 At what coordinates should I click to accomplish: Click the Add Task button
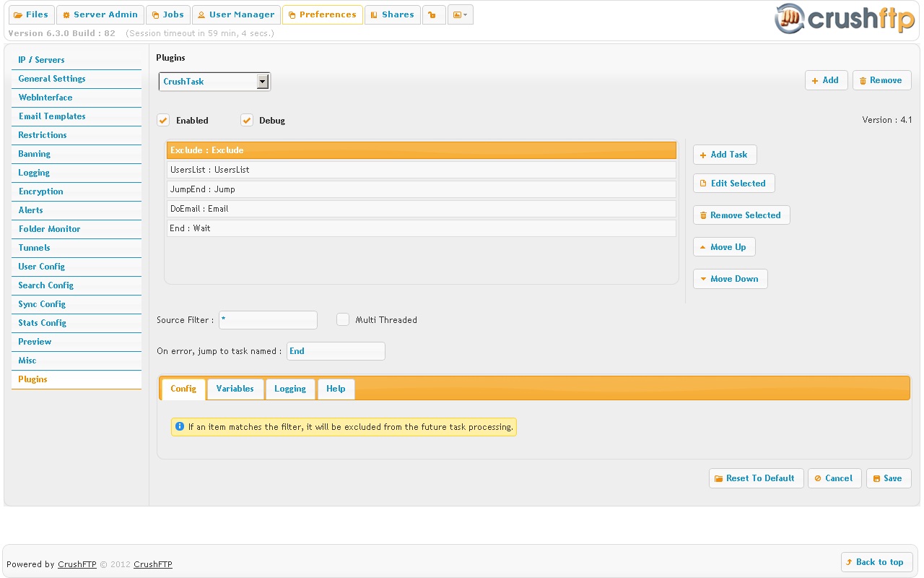click(x=725, y=155)
